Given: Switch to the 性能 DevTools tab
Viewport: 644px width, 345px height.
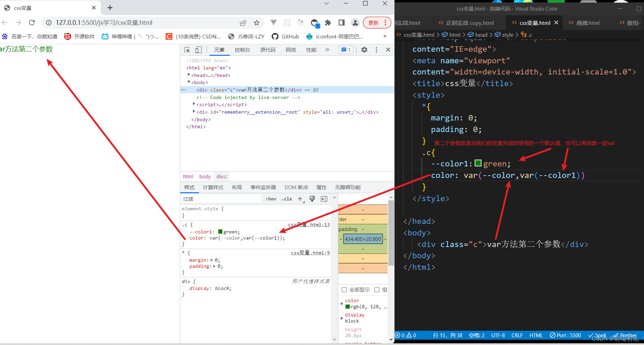Looking at the screenshot, I should tap(311, 50).
